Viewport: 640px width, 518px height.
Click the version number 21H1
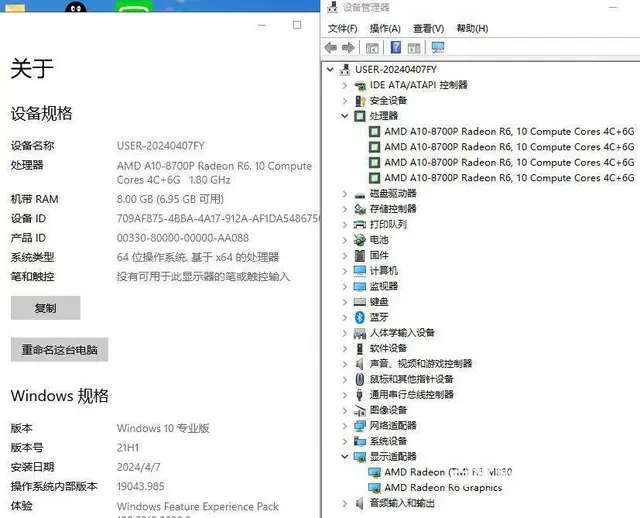128,448
